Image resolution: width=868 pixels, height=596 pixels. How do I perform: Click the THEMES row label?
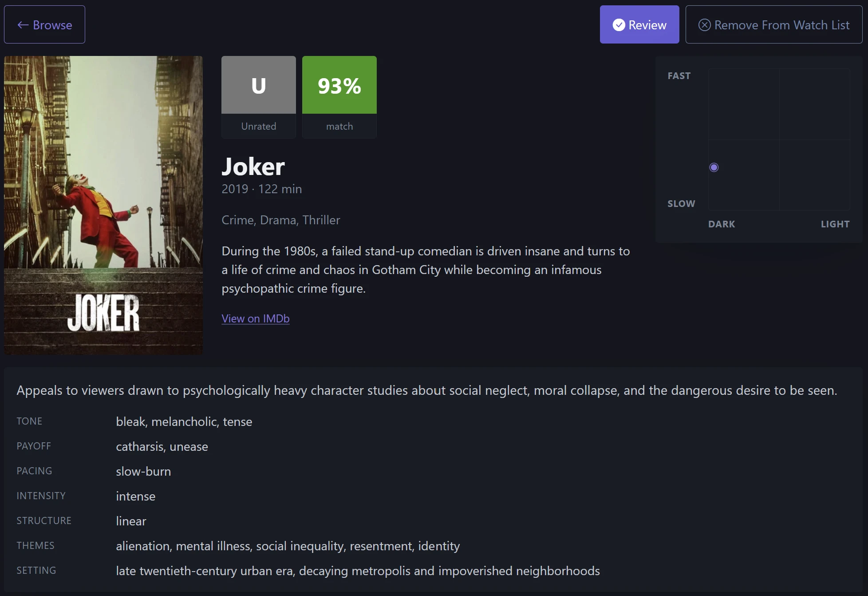[x=36, y=545]
